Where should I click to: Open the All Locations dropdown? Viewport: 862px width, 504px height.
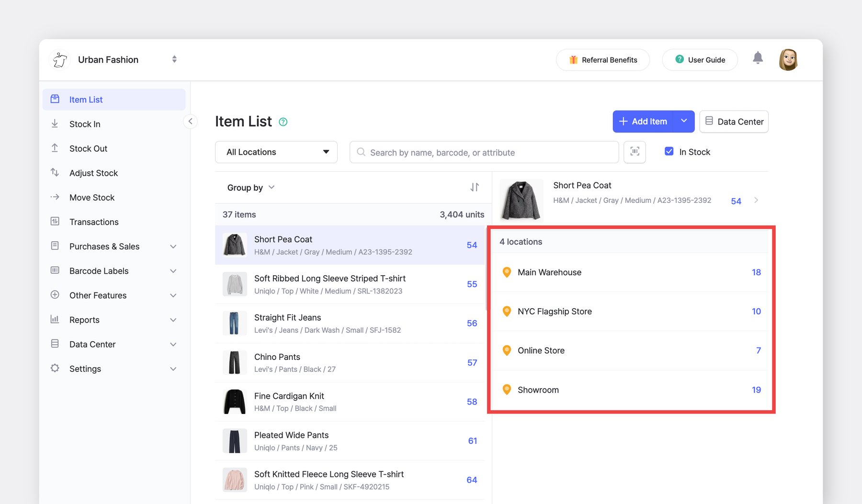pyautogui.click(x=276, y=152)
